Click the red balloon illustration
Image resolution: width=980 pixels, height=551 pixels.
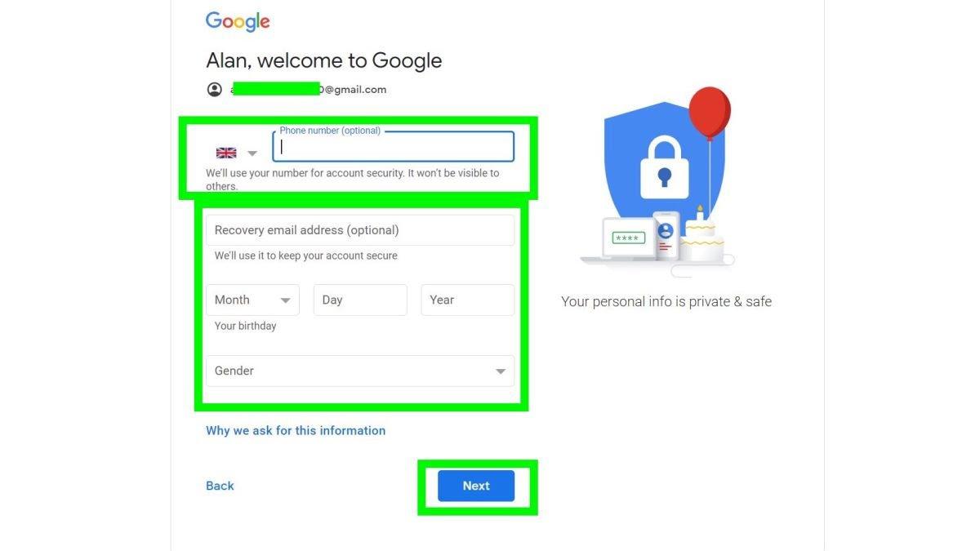pyautogui.click(x=710, y=113)
